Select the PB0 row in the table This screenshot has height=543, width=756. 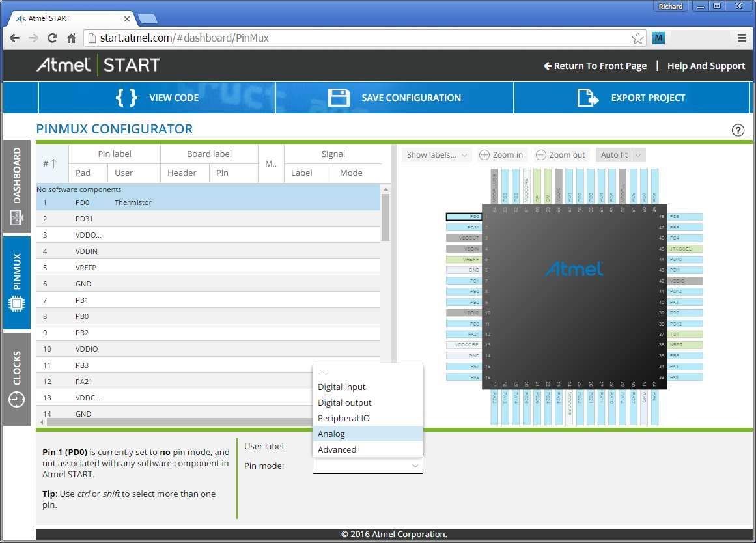(x=208, y=316)
